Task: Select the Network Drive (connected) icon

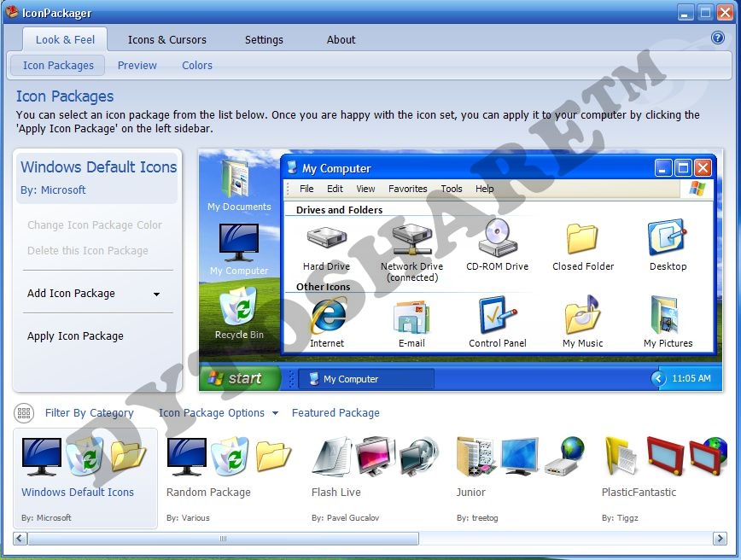Action: click(412, 239)
